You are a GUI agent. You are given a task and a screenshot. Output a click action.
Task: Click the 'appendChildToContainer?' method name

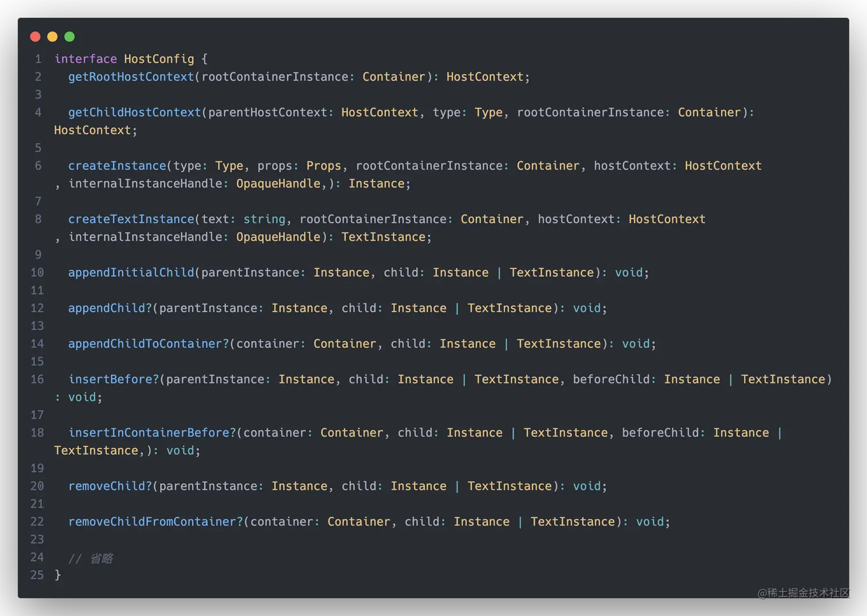pyautogui.click(x=149, y=343)
